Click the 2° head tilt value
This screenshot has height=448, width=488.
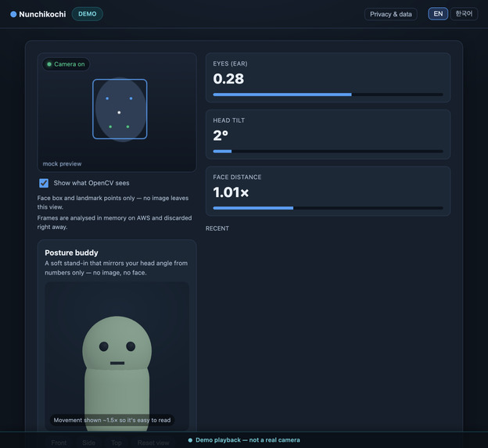click(221, 135)
